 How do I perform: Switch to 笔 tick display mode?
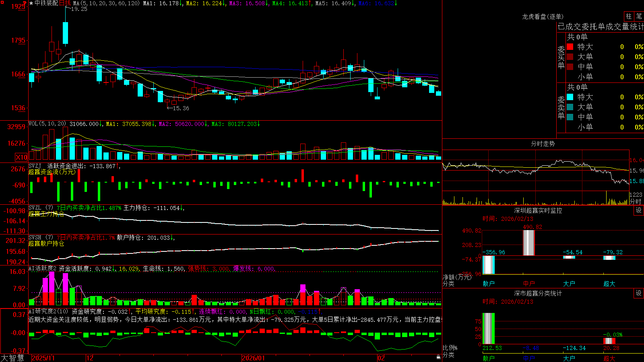pos(639,16)
